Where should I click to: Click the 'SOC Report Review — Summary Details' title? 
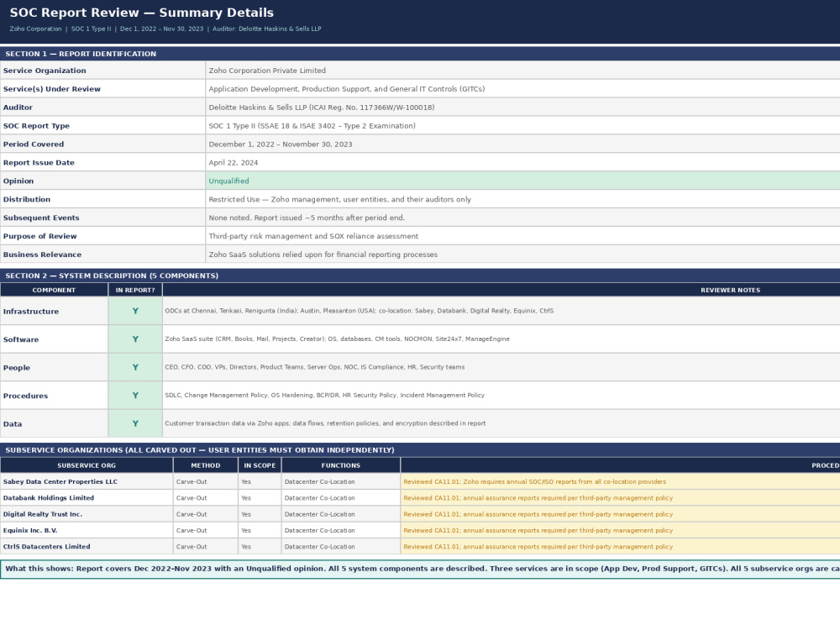pyautogui.click(x=141, y=13)
